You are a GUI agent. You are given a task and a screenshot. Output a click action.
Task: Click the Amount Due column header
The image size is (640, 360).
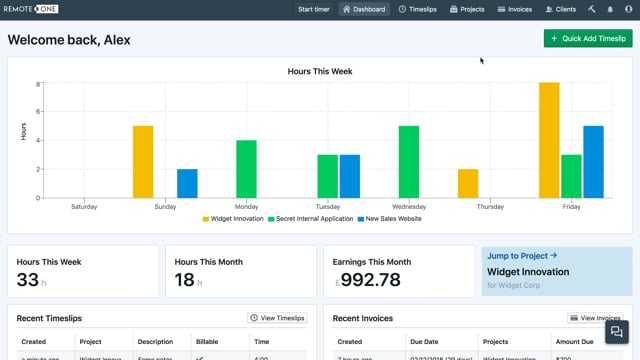574,342
